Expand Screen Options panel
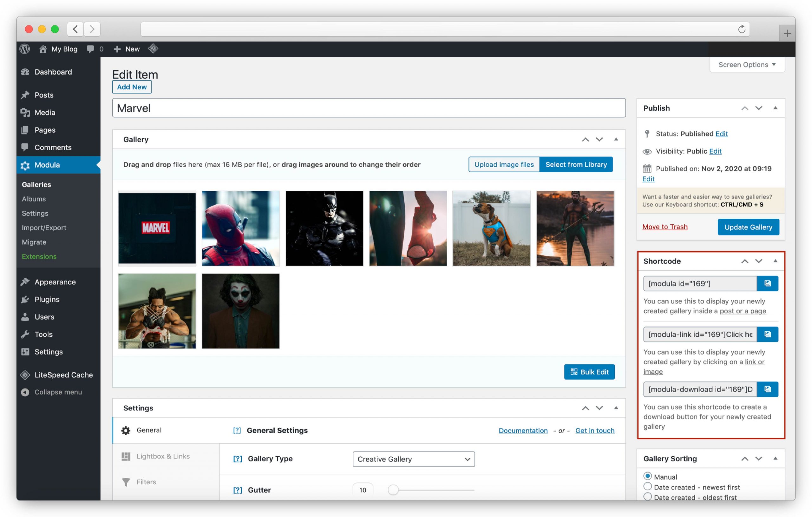 [747, 65]
